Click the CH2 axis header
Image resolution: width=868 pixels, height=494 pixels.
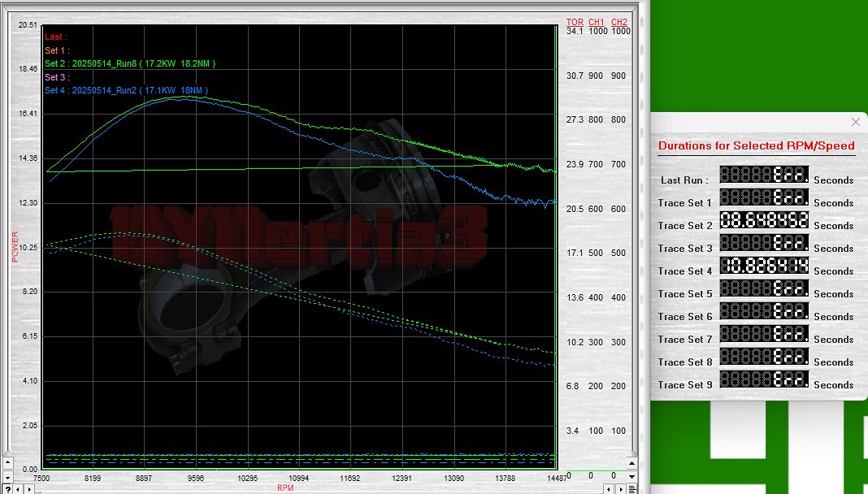[618, 22]
